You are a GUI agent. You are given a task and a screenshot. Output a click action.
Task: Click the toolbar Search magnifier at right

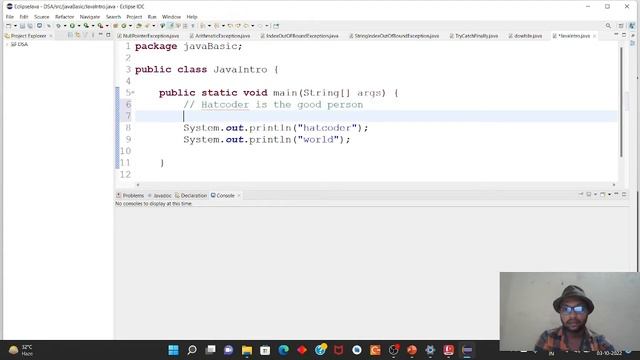(x=608, y=26)
